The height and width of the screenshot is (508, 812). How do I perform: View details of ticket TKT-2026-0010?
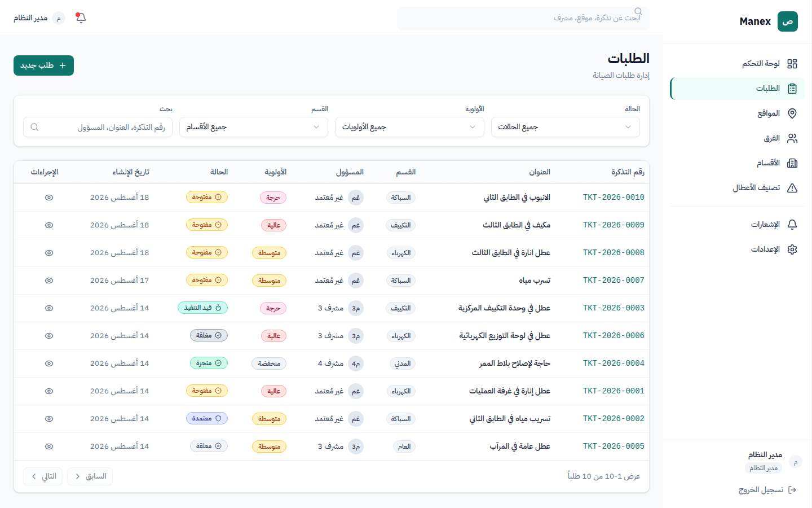(x=49, y=198)
